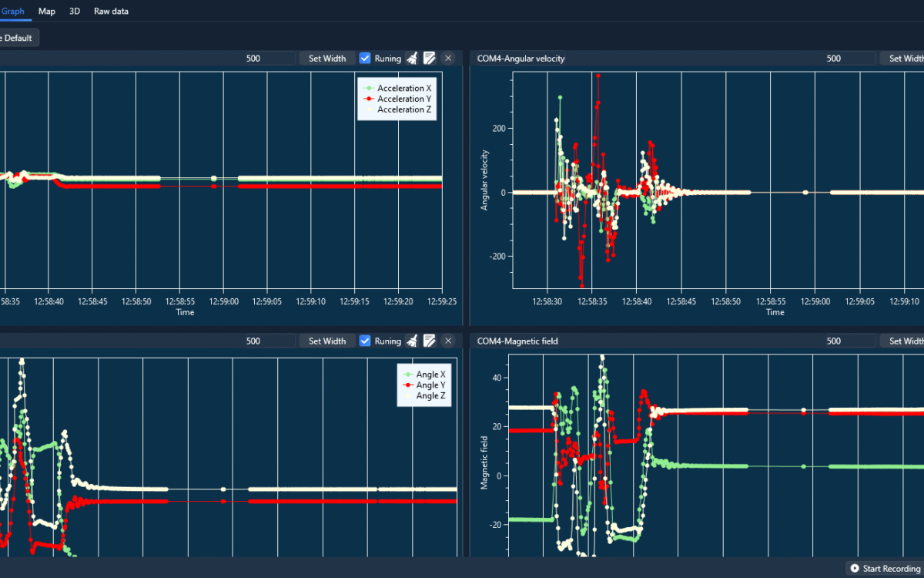This screenshot has height=578, width=924.
Task: Click Start Recording button
Action: pyautogui.click(x=884, y=569)
